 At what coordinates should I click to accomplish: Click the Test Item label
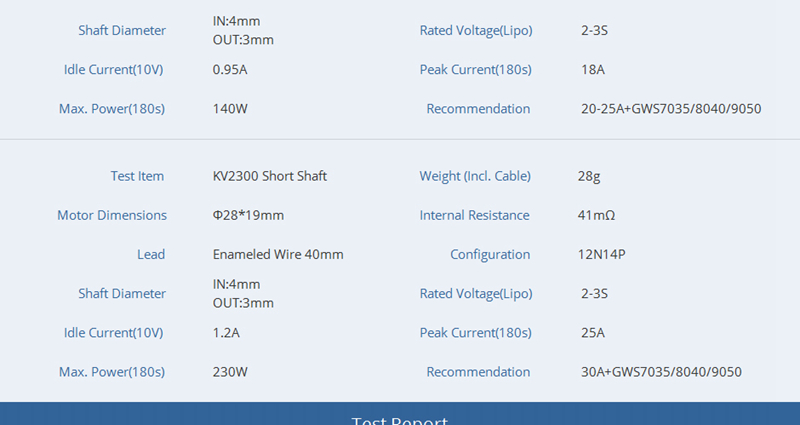point(137,176)
